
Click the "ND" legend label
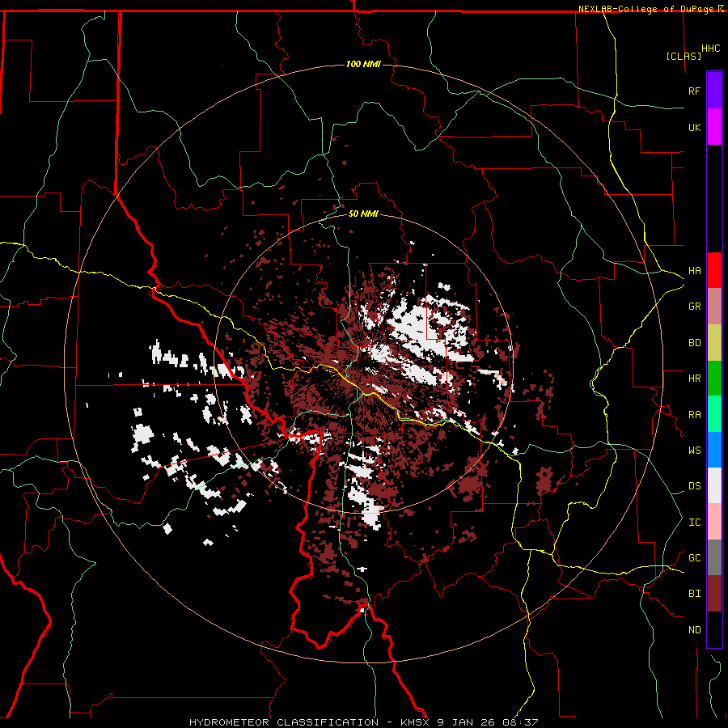tap(694, 630)
